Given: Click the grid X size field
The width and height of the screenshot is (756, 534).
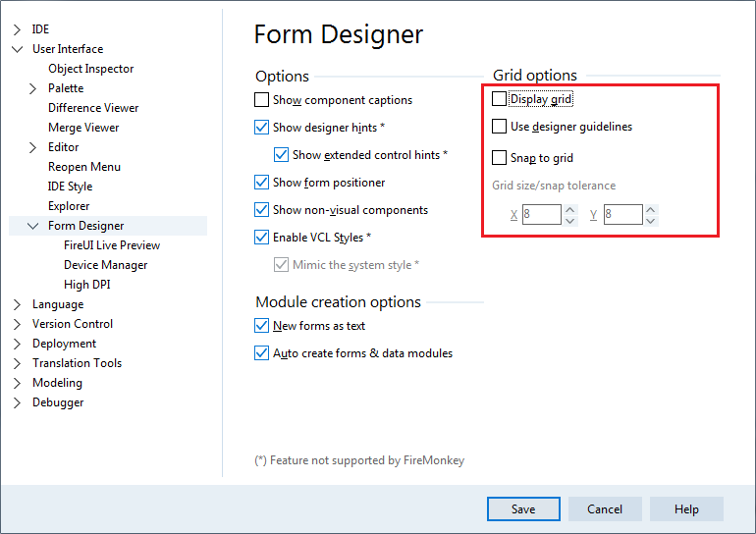Looking at the screenshot, I should click(x=541, y=214).
